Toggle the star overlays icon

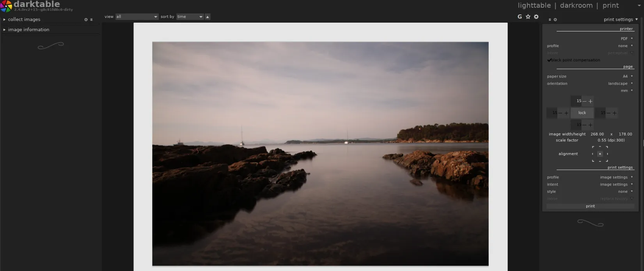coord(528,17)
